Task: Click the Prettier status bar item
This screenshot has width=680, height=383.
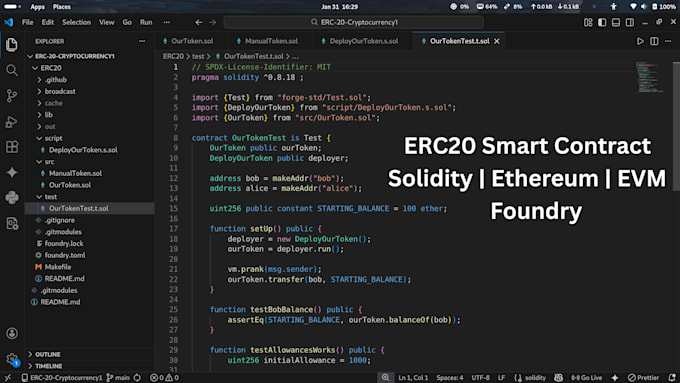Action: 644,378
